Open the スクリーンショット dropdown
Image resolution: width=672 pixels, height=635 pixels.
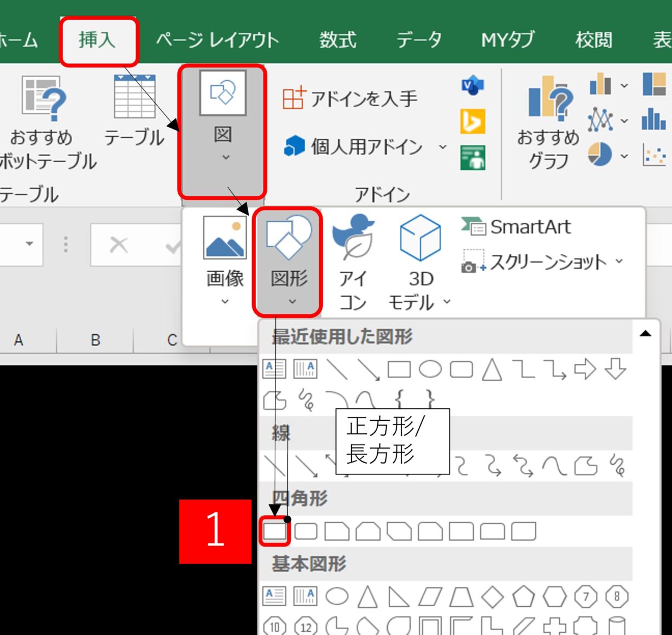tap(542, 262)
